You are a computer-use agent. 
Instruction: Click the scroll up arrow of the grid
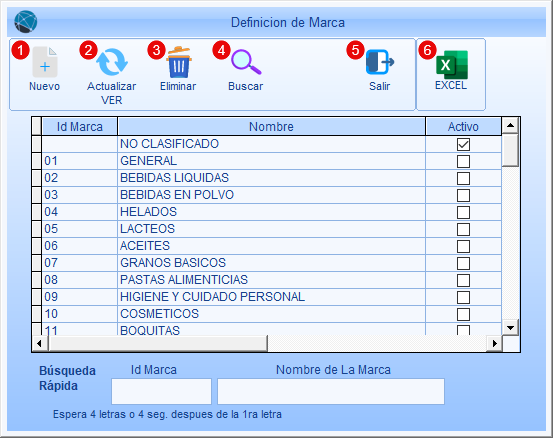click(x=510, y=125)
